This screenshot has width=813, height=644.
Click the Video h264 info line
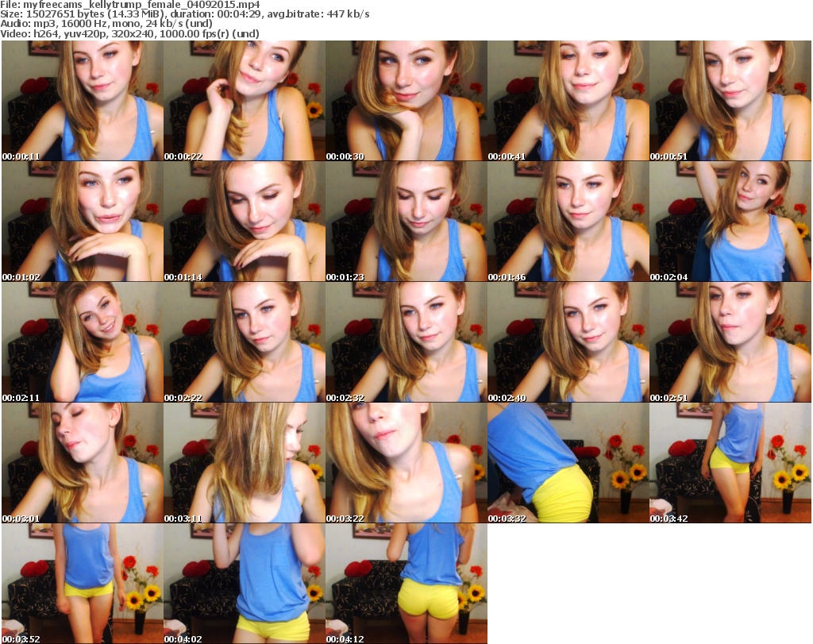[x=129, y=34]
